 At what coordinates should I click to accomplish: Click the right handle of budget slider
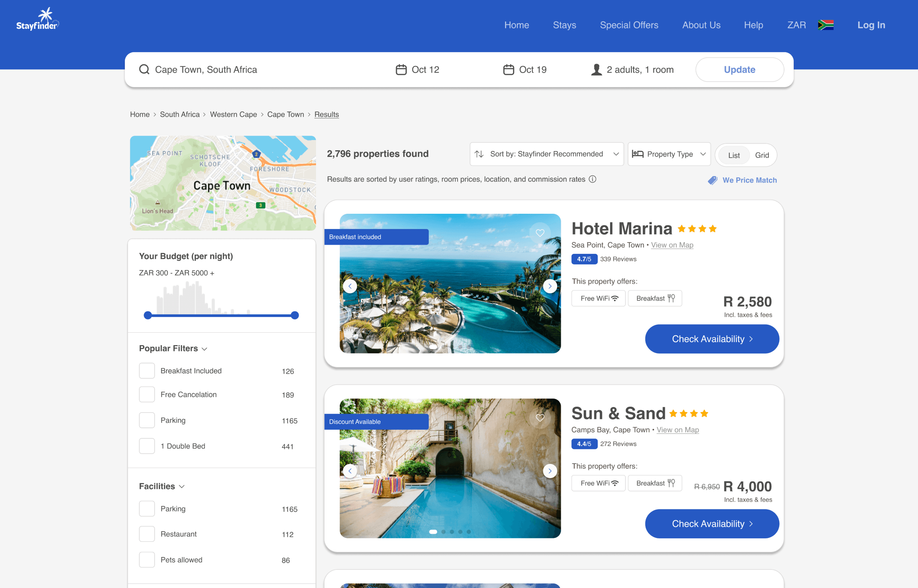(294, 316)
